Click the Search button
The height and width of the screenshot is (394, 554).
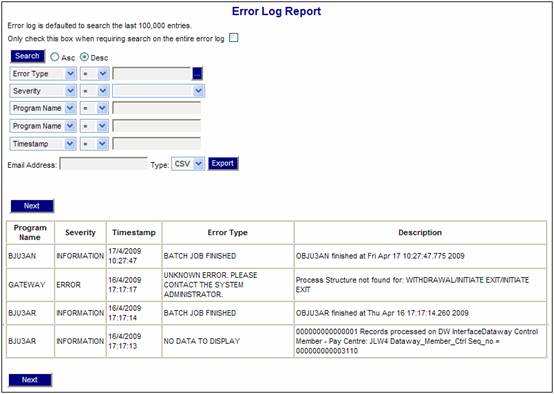coord(28,56)
